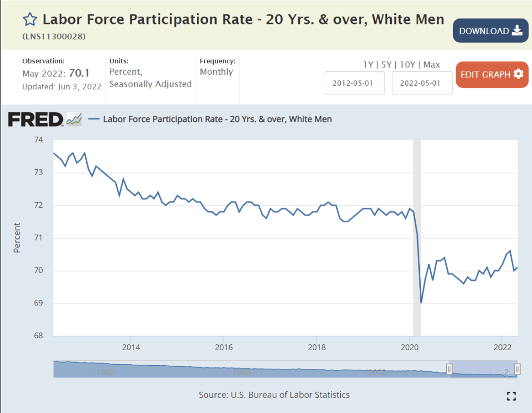
Task: Click the download arrow icon
Action: coord(517,31)
